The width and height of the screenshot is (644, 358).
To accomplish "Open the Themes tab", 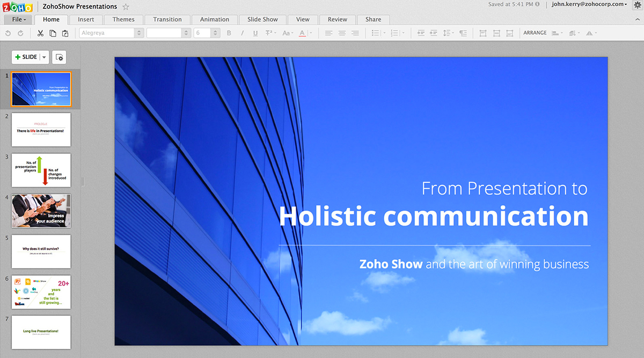I will click(x=123, y=20).
